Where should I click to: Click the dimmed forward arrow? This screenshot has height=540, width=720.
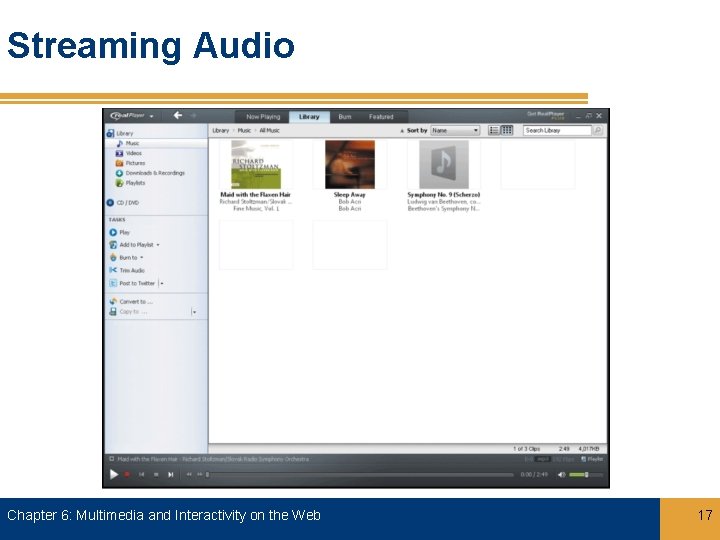[x=193, y=116]
